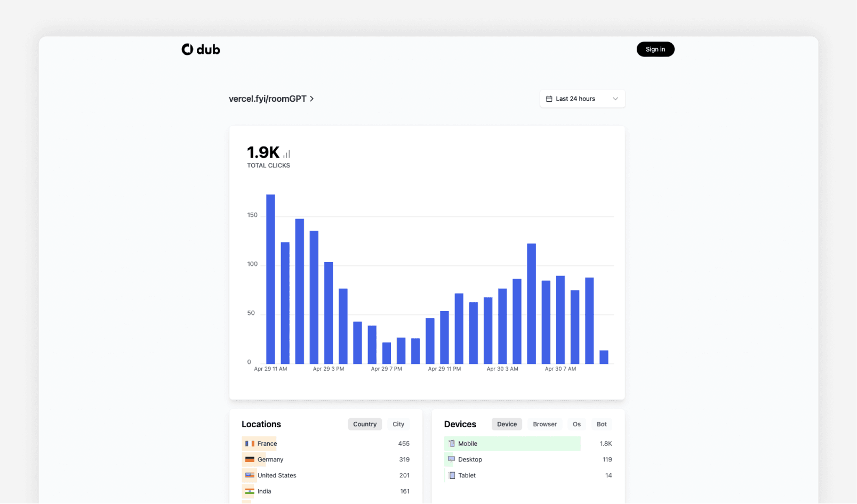Click the dropdown arrow on the date selector
This screenshot has height=504, width=857.
(x=615, y=99)
